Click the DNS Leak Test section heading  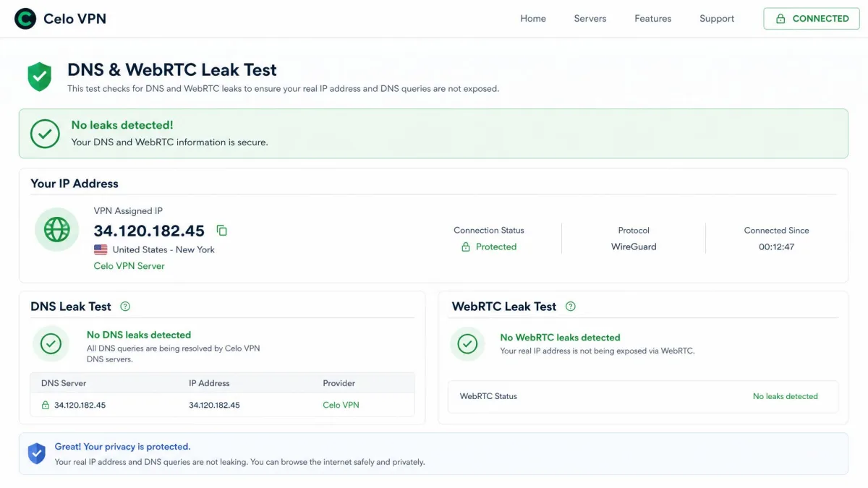[x=71, y=307]
